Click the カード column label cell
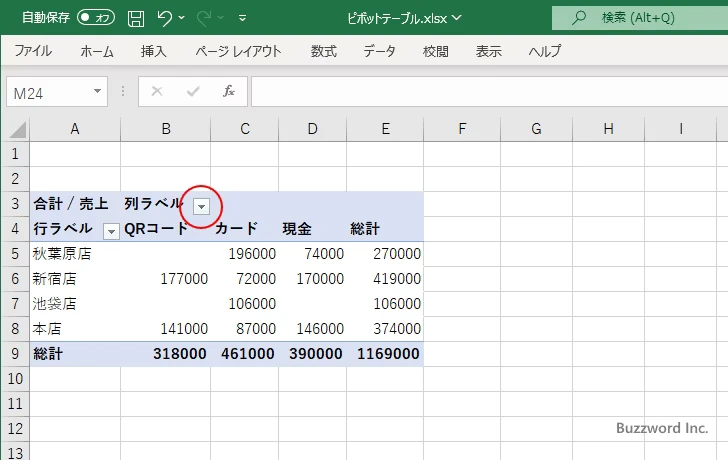728x460 pixels. click(x=245, y=229)
